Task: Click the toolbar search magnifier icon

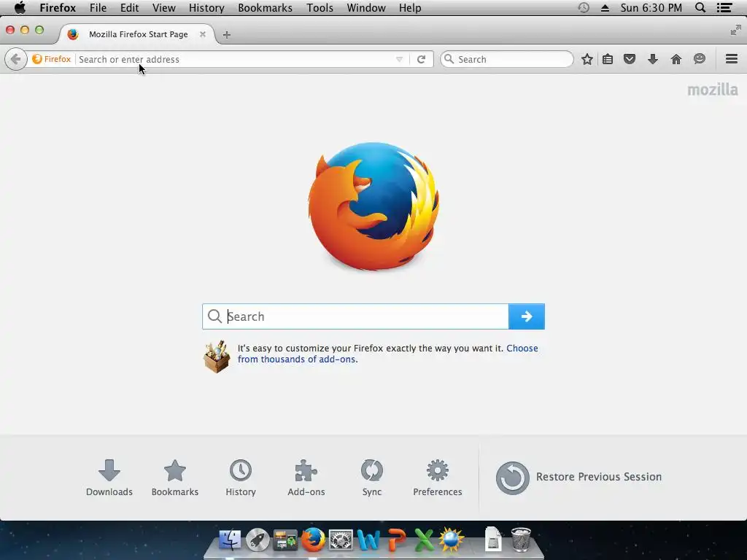Action: (x=449, y=59)
